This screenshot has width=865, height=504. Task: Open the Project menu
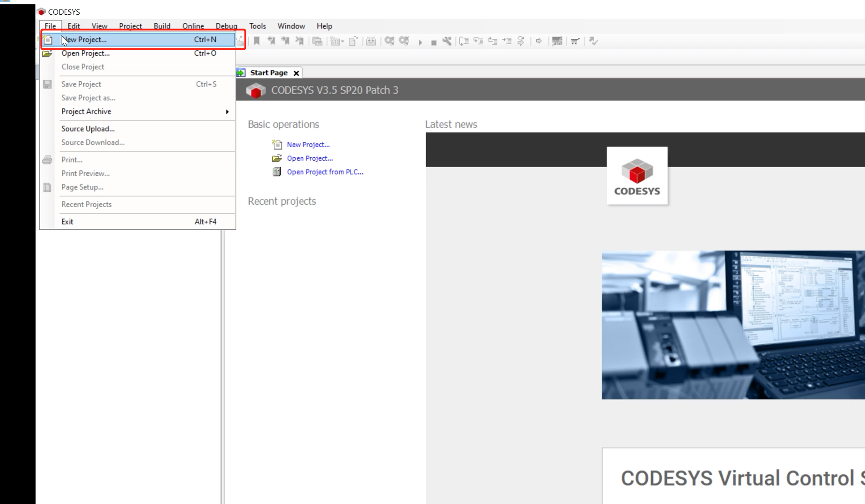click(x=130, y=26)
